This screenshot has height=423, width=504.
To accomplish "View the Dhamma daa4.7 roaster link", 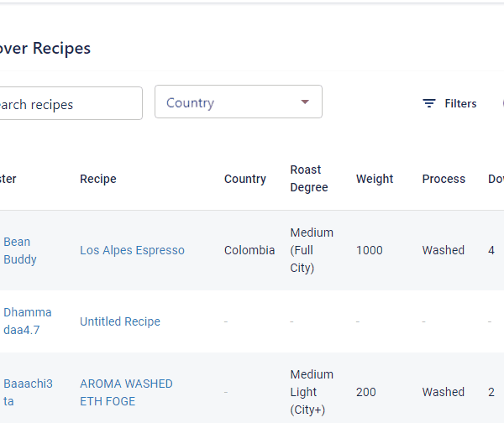I will pyautogui.click(x=27, y=321).
